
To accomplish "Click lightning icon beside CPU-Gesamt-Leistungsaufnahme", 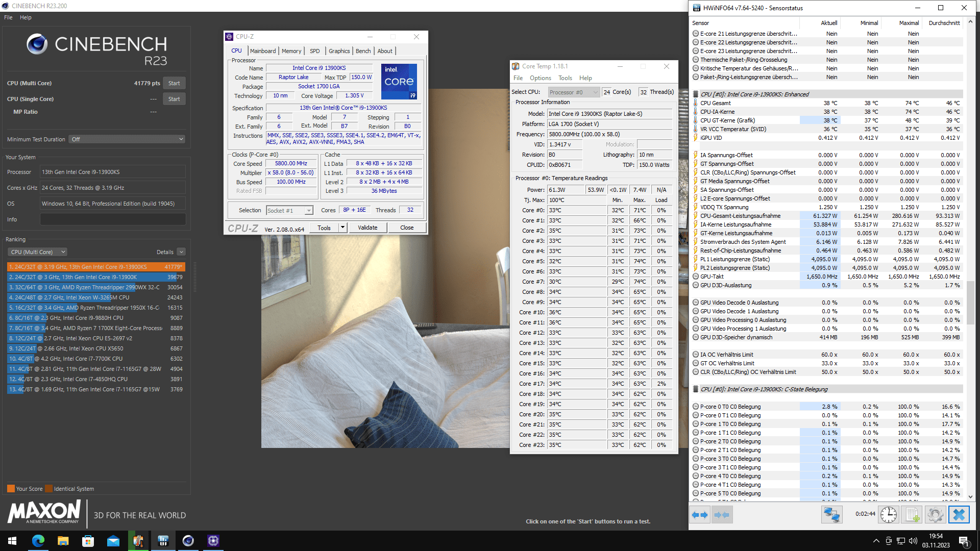I will pyautogui.click(x=695, y=216).
